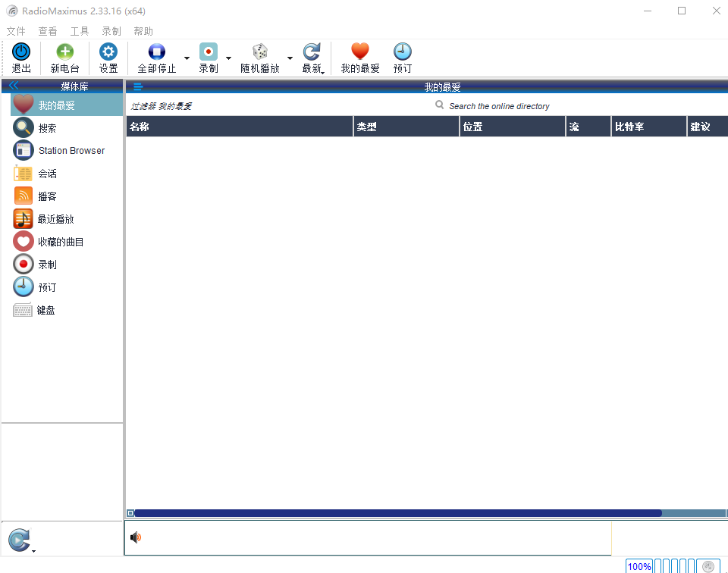The width and height of the screenshot is (728, 573).
Task: Open the 工具 menu
Action: 80,31
